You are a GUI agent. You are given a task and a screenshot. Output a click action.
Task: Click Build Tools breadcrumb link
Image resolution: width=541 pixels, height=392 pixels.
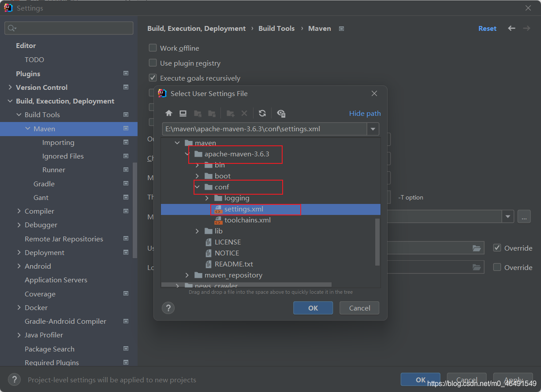(276, 28)
